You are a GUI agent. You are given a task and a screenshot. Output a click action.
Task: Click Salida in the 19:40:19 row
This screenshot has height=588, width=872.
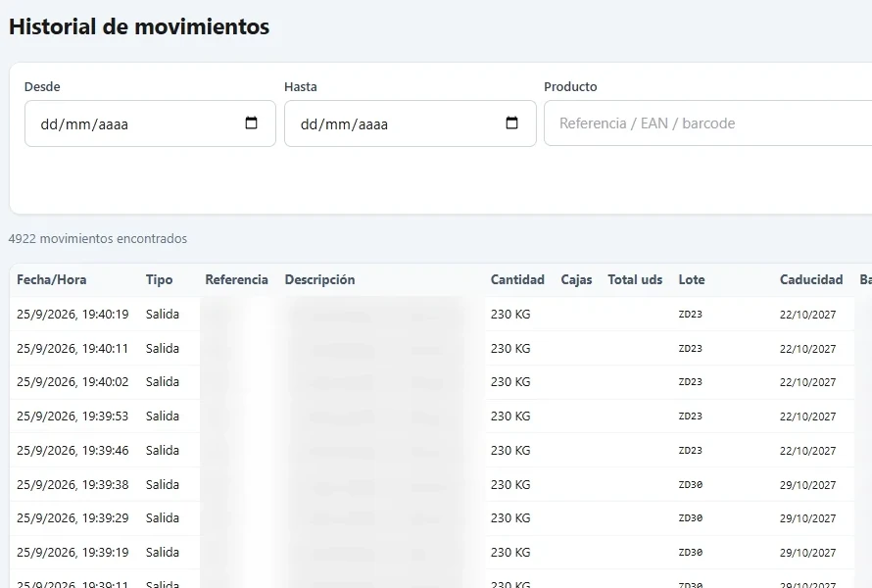(x=163, y=315)
